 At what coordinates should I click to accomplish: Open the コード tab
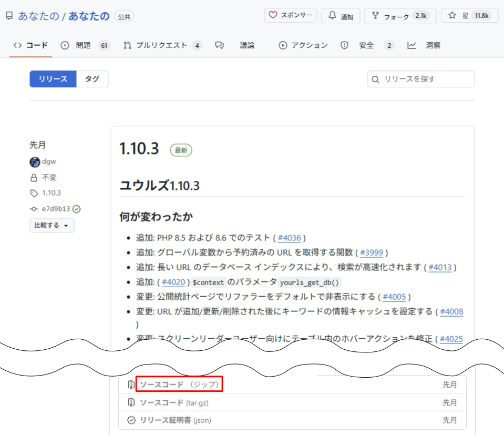(30, 45)
